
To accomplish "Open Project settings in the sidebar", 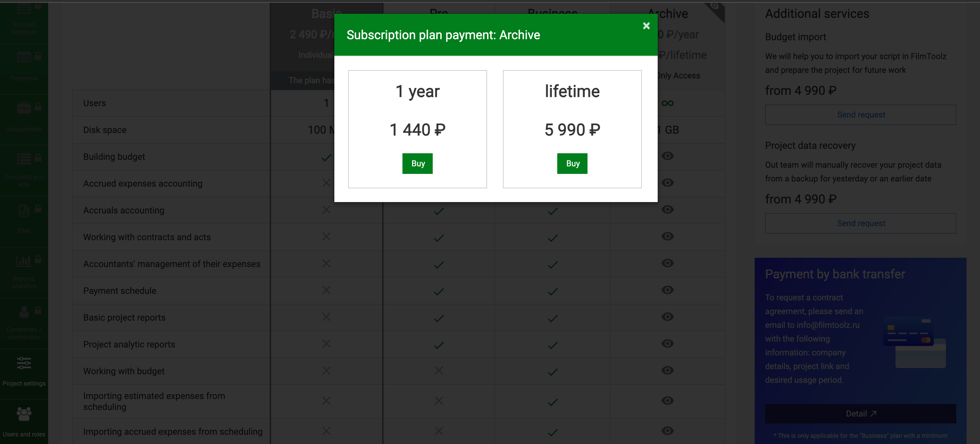I will click(x=24, y=371).
